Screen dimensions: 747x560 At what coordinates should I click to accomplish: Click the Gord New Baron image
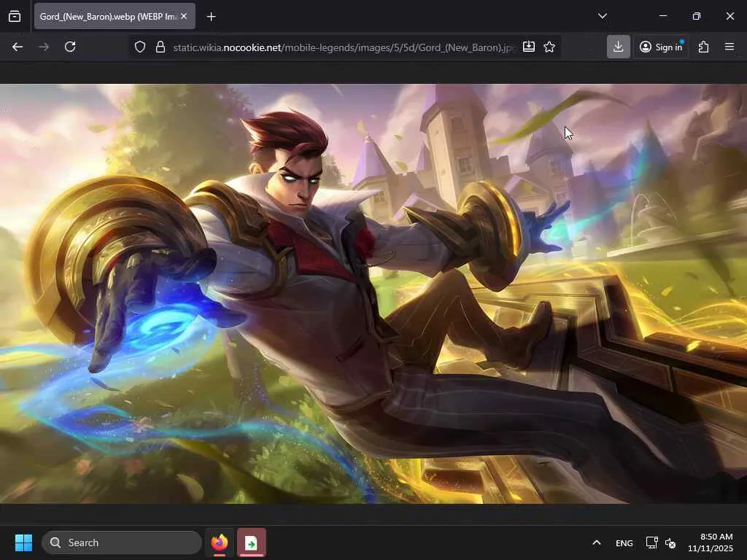pos(373,294)
